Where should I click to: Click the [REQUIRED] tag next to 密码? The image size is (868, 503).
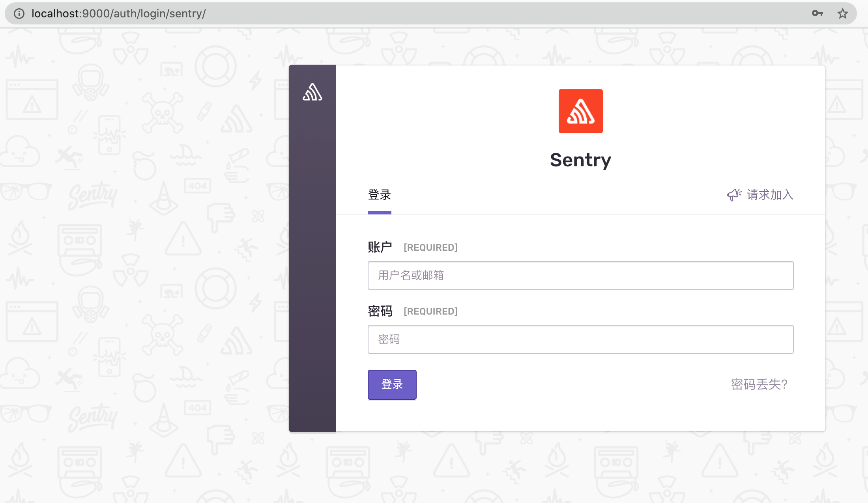click(430, 311)
